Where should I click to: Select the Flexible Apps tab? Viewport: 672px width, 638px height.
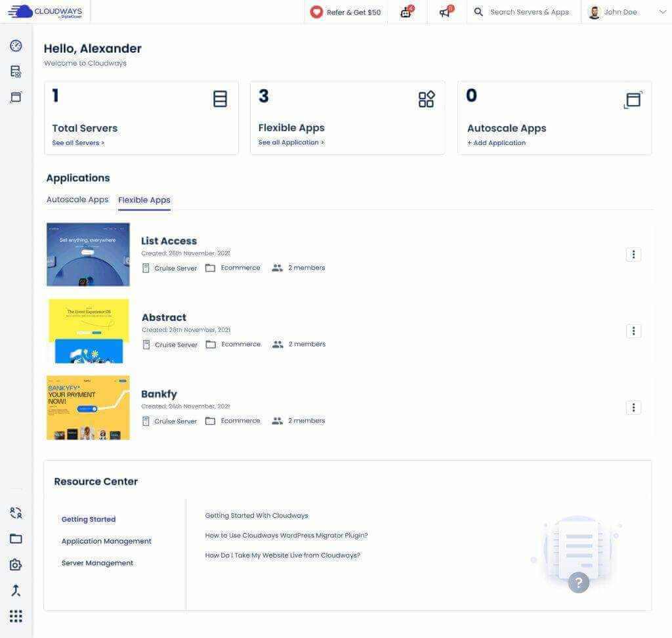click(x=144, y=200)
